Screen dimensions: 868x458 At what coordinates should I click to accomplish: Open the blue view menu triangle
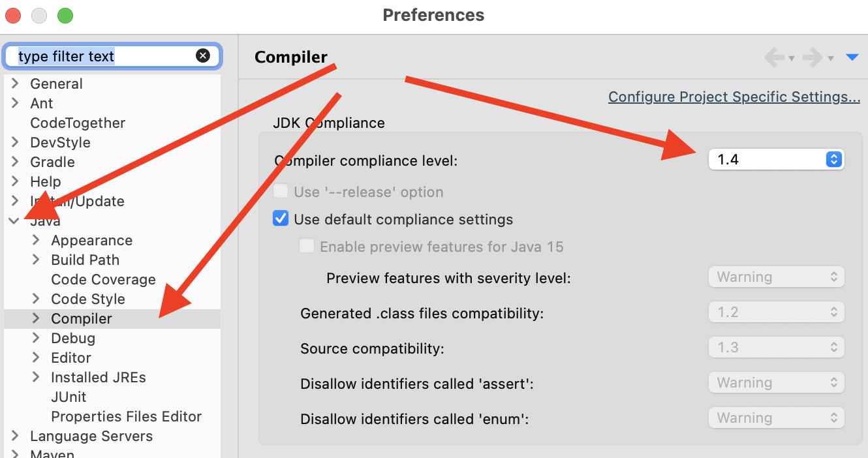coord(852,58)
